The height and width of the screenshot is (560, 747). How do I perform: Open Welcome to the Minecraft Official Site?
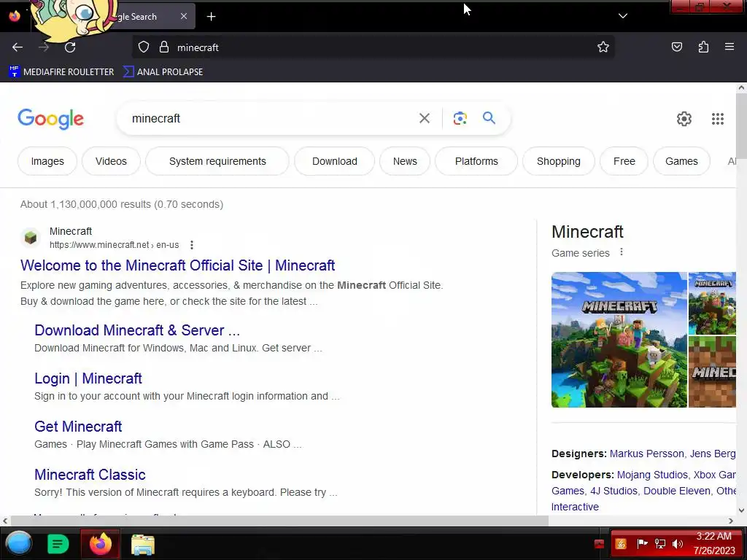click(178, 265)
